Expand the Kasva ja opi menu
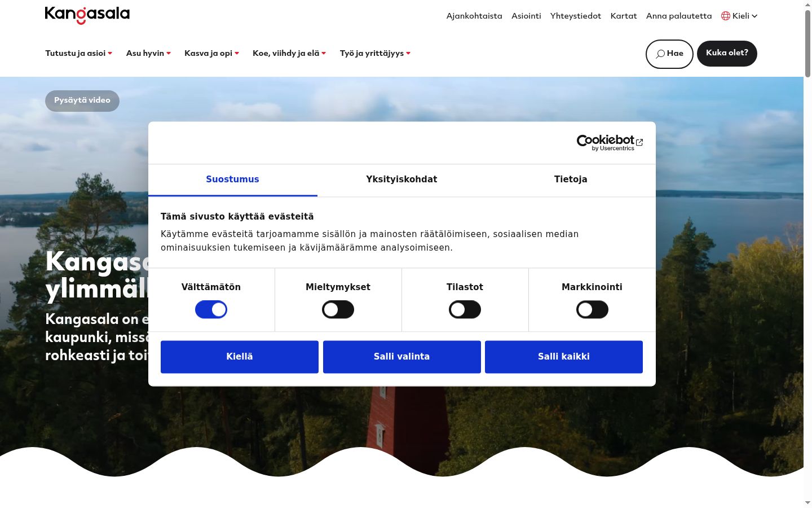Image resolution: width=812 pixels, height=508 pixels. click(x=211, y=53)
